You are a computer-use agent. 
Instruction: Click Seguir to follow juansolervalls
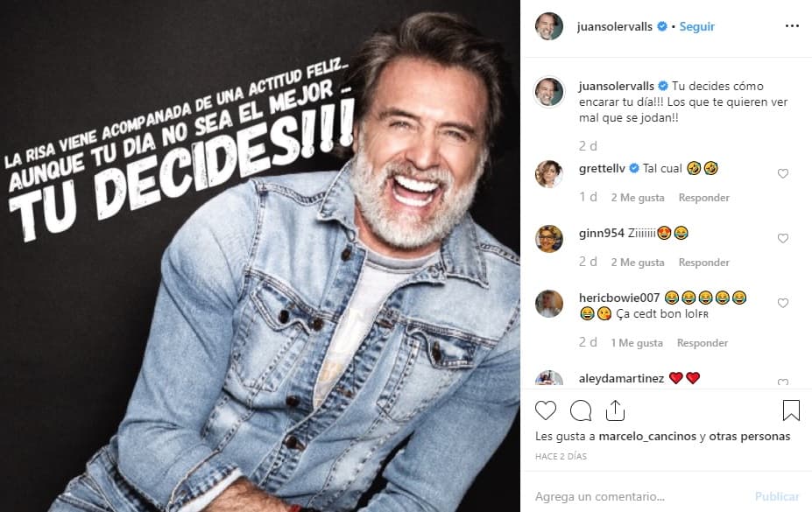tap(695, 27)
